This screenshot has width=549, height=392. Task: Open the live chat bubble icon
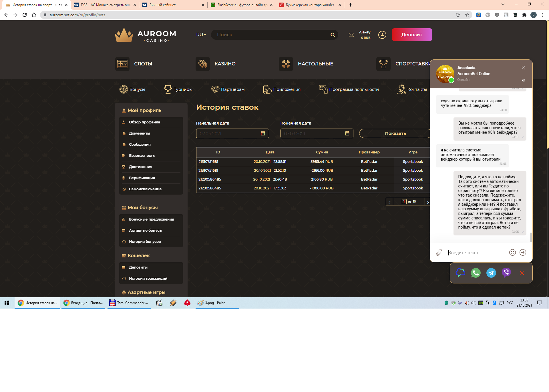coord(460,273)
